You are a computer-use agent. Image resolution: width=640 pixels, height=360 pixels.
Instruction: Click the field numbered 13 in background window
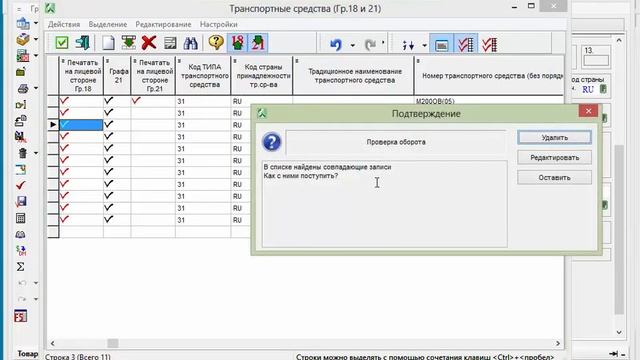click(x=596, y=61)
